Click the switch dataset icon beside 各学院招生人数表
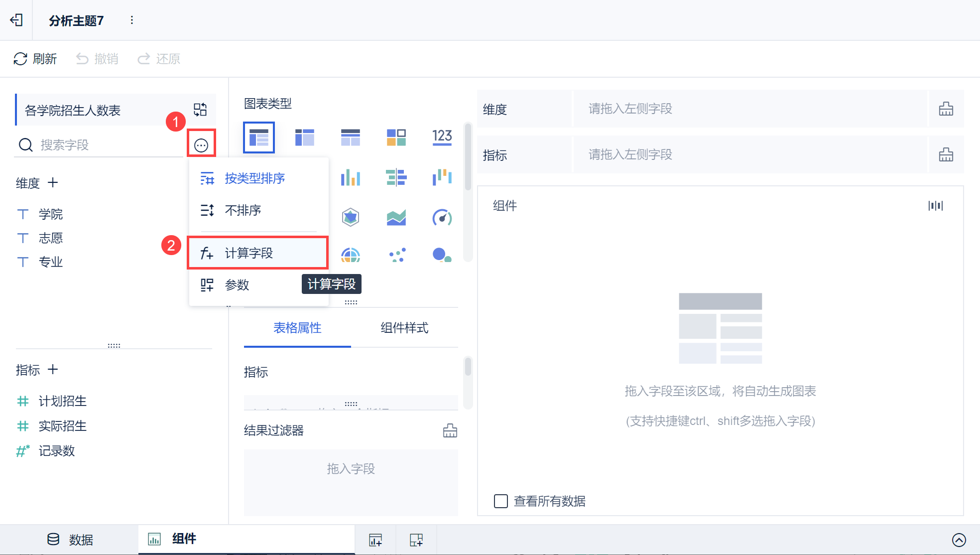The width and height of the screenshot is (980, 555). click(x=200, y=110)
